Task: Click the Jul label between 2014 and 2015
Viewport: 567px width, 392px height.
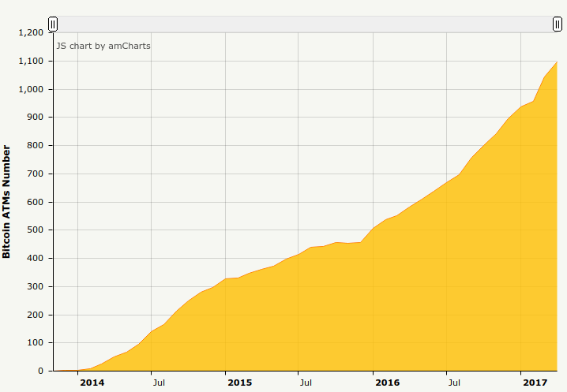Action: tap(158, 383)
